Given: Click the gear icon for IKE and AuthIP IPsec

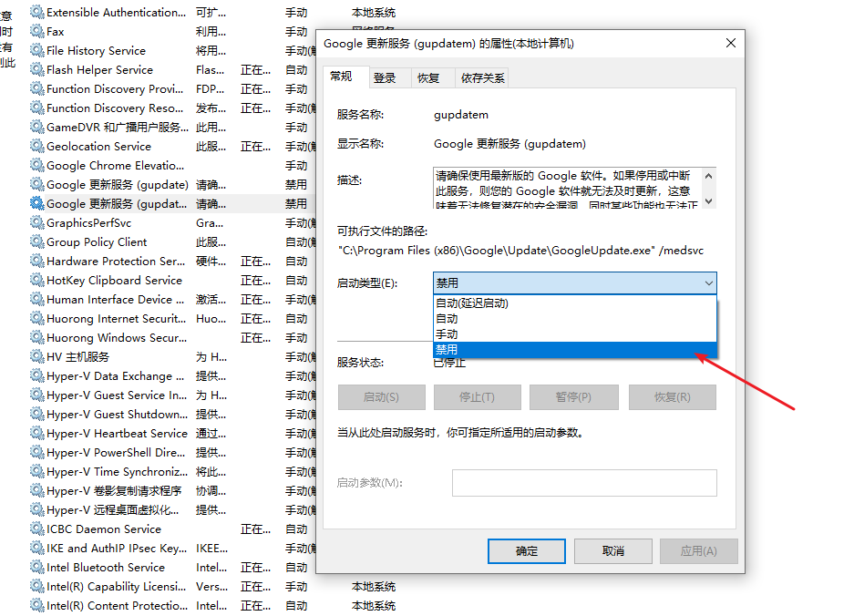Looking at the screenshot, I should tap(37, 549).
